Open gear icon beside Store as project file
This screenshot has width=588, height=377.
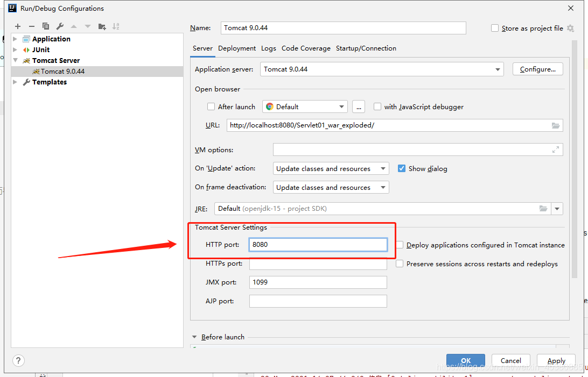coord(570,28)
